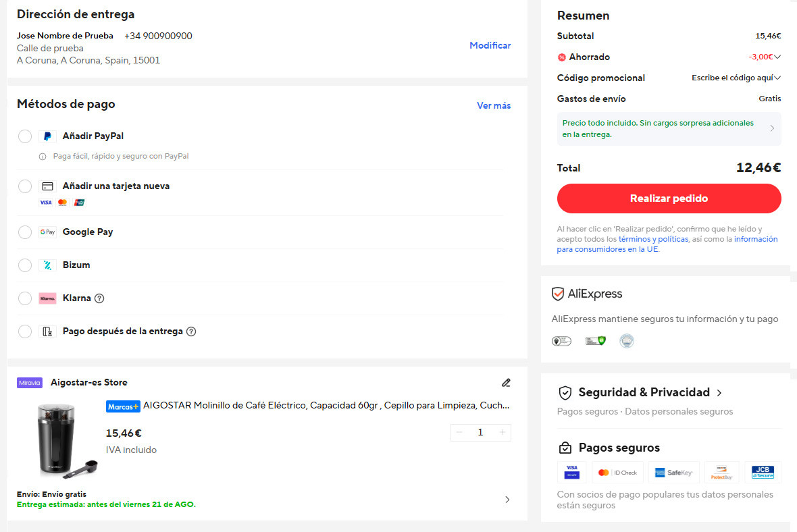Open help for Pago después de la entrega
The width and height of the screenshot is (797, 532).
[191, 331]
